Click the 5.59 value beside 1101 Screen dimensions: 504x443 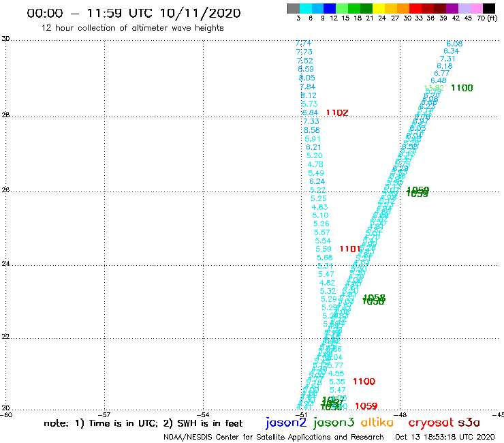pos(324,249)
